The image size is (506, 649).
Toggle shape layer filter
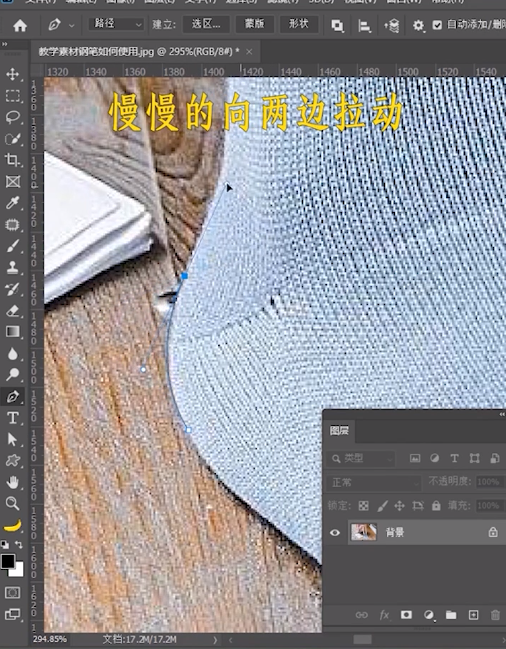pyautogui.click(x=475, y=458)
